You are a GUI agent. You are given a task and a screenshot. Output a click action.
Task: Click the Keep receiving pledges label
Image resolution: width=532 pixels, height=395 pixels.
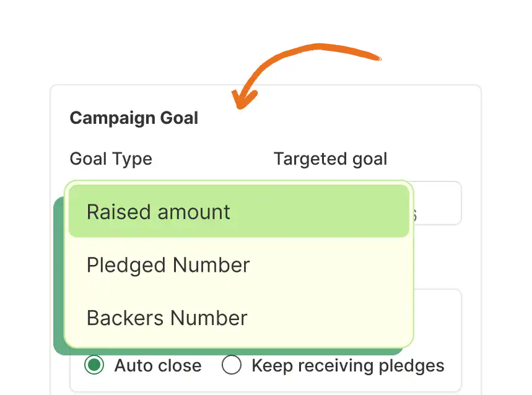pyautogui.click(x=347, y=366)
